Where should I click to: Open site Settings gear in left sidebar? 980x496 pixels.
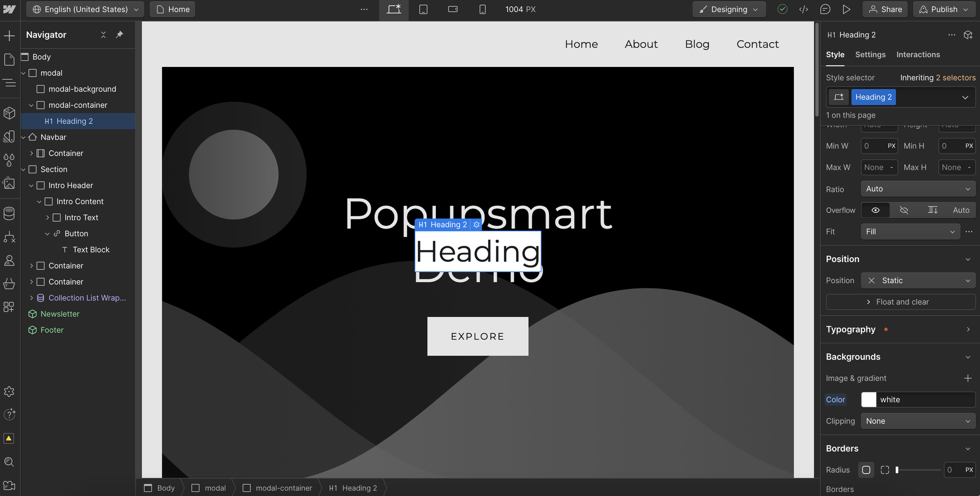click(x=9, y=392)
